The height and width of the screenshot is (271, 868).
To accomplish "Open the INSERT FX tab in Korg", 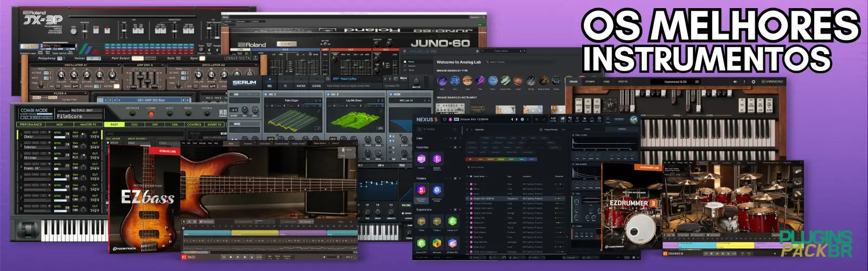I will 215,124.
